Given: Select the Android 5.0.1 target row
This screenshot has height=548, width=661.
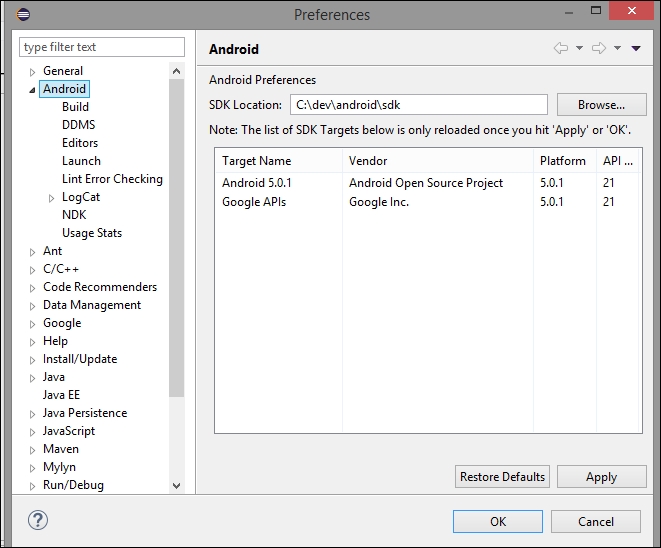Looking at the screenshot, I should click(x=428, y=183).
